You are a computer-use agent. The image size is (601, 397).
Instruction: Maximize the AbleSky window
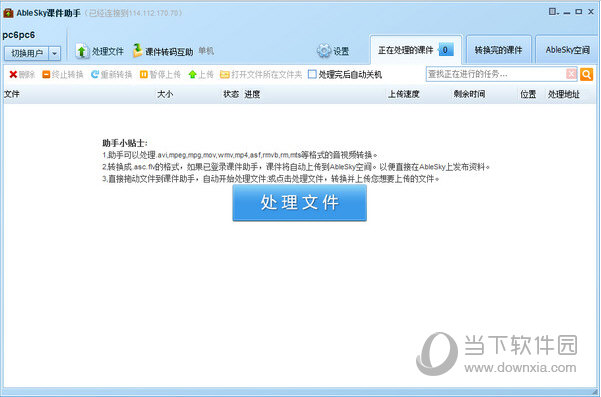pyautogui.click(x=579, y=12)
